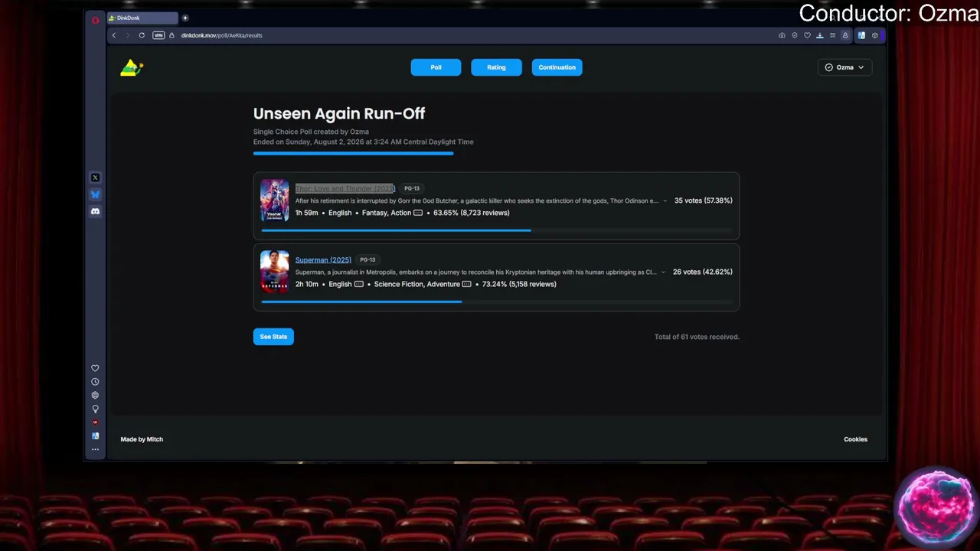Take a snapshot with the camera icon
The height and width of the screenshot is (551, 980).
point(782,35)
